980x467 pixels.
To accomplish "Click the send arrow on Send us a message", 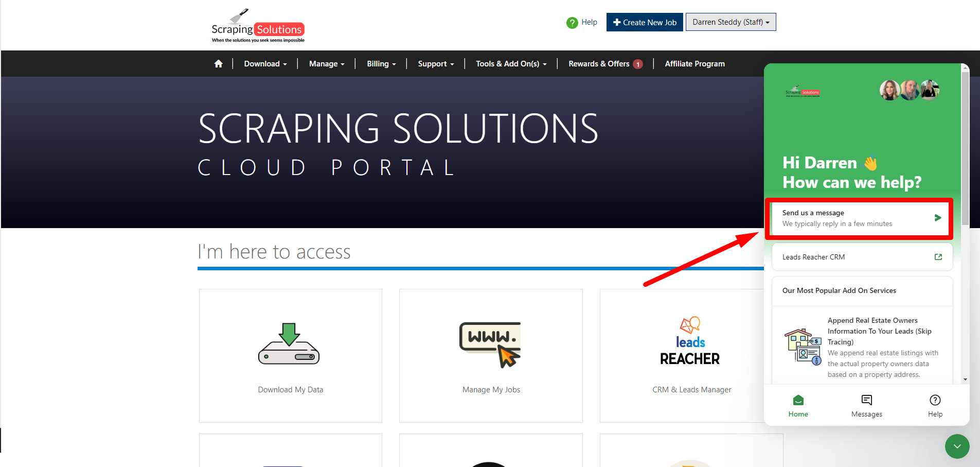I will point(938,218).
